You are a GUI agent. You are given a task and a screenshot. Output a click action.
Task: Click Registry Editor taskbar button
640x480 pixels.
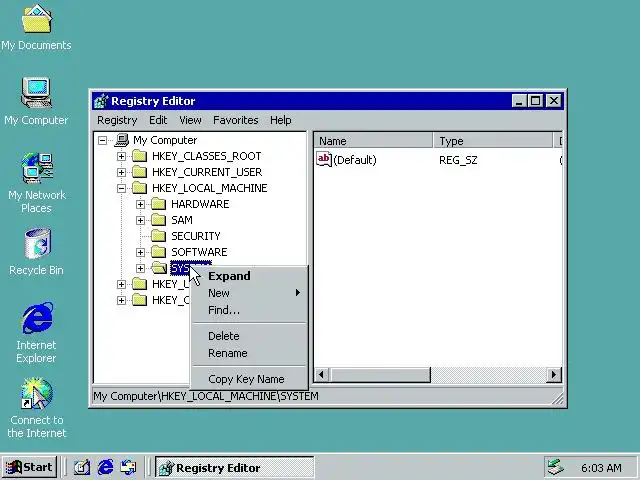tap(235, 467)
